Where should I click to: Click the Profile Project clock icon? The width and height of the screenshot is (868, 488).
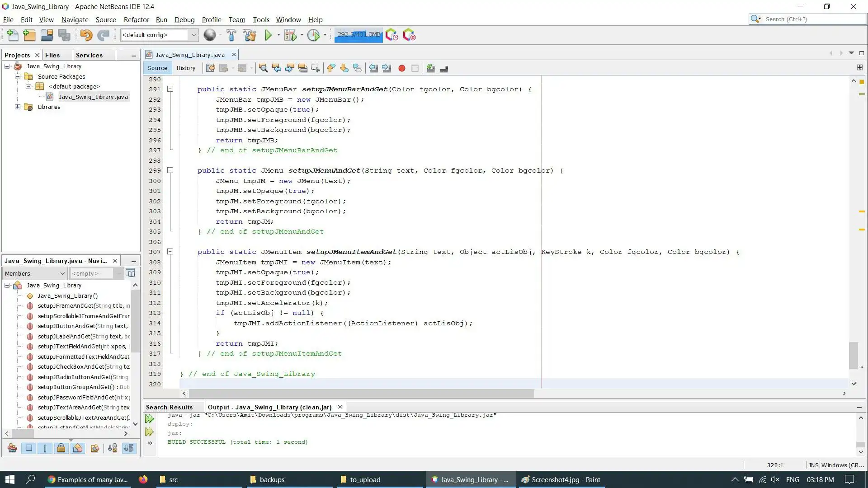313,35
